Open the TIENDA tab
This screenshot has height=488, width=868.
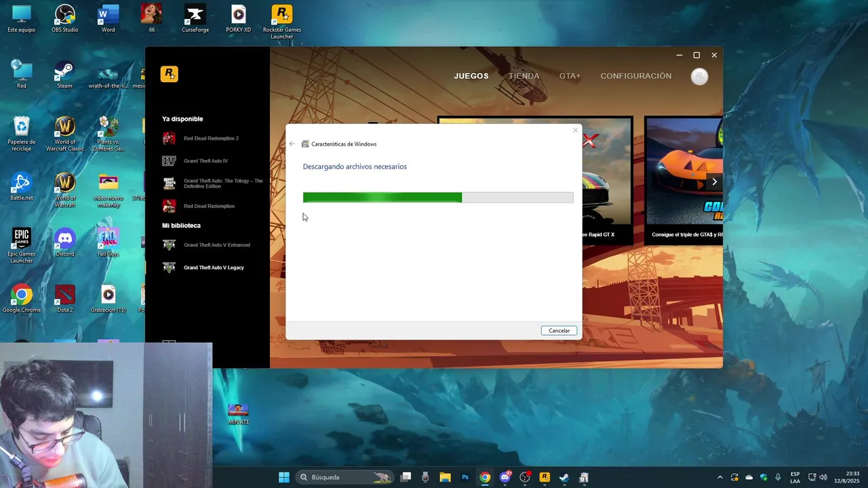click(524, 76)
